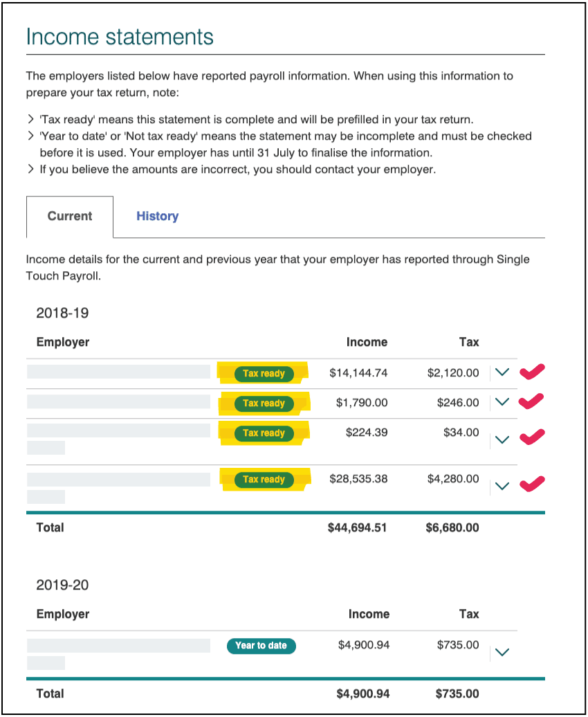
Task: Expand the $14,144.74 income statement row
Action: coord(503,372)
